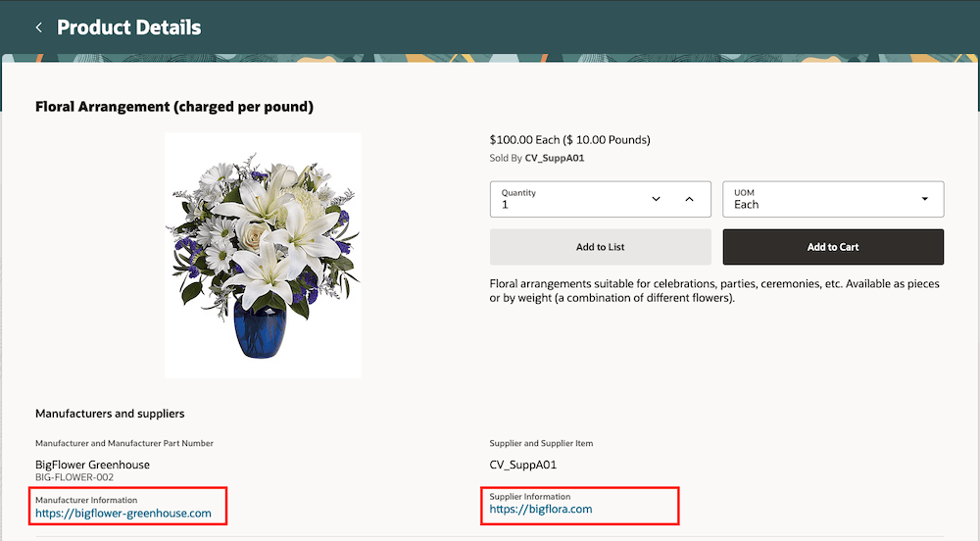The width and height of the screenshot is (980, 541).
Task: Click the Manufacturers and suppliers heading
Action: [x=110, y=414]
